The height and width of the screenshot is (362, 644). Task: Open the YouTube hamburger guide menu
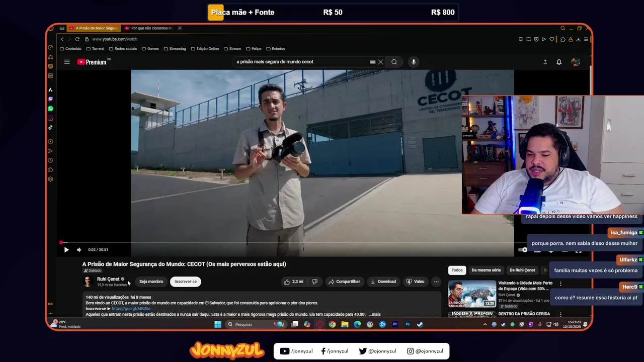(x=66, y=62)
